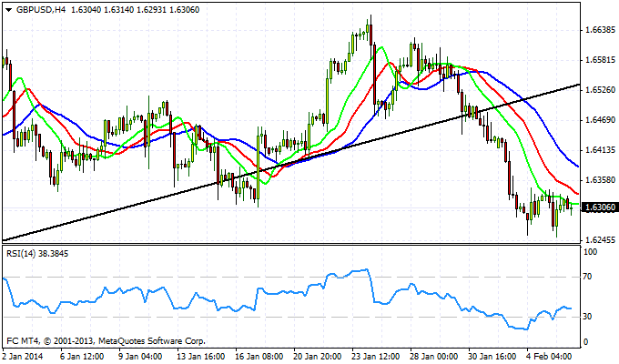Click the 20 Jan 20:00 time label

318,357
